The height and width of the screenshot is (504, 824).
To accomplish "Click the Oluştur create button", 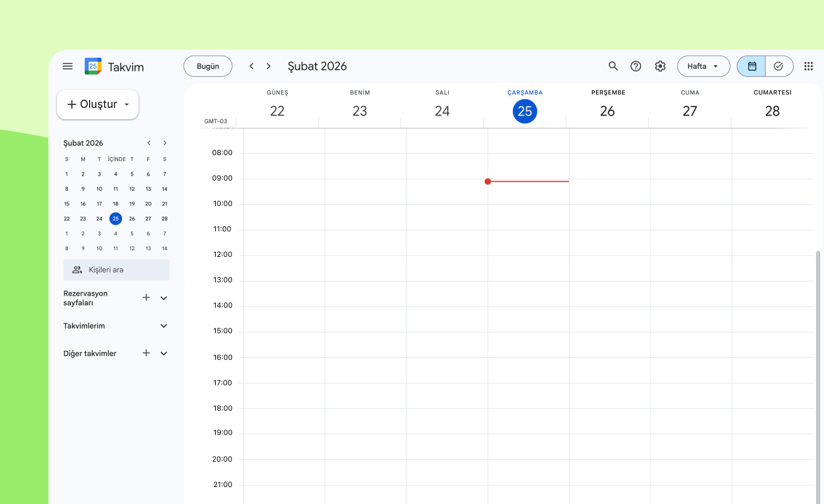I will (98, 104).
